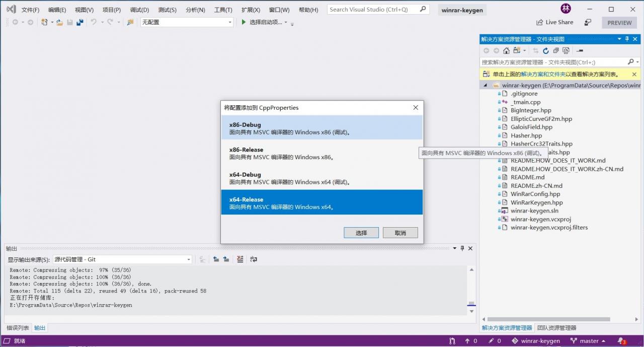
Task: Switch to the 团队资源管理器 tab
Action: [556, 328]
